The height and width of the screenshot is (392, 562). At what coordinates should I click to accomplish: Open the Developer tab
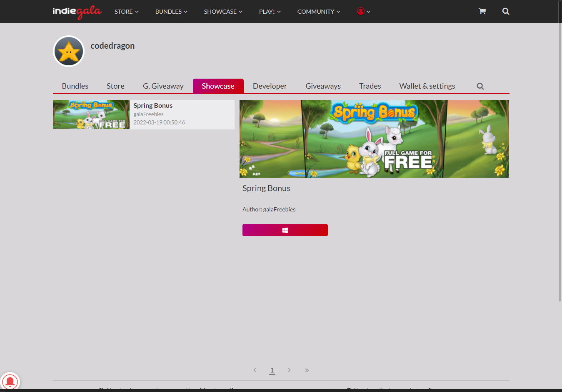pos(270,86)
